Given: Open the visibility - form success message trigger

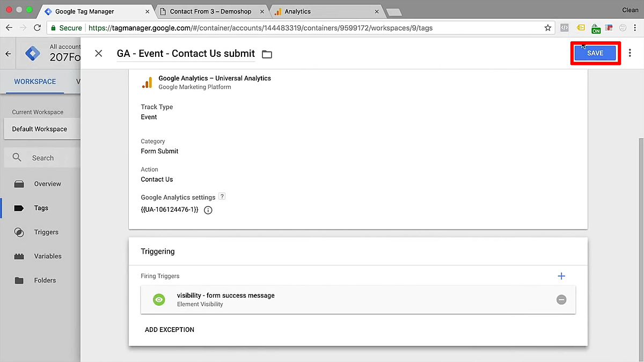Looking at the screenshot, I should (x=358, y=300).
